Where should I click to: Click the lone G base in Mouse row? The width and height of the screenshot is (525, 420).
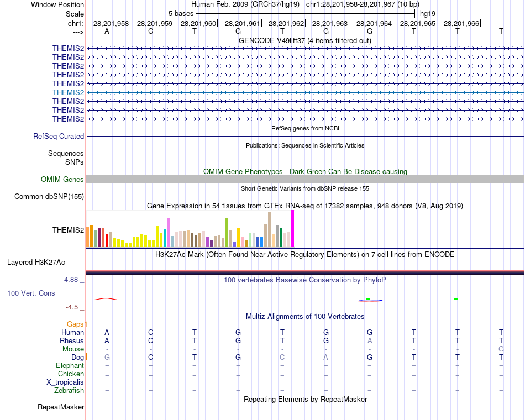pyautogui.click(x=501, y=349)
